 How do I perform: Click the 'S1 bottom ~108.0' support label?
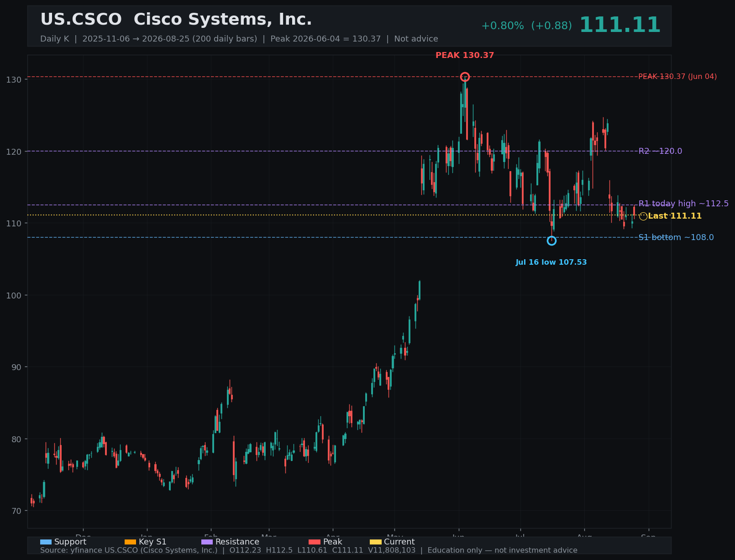pyautogui.click(x=676, y=237)
